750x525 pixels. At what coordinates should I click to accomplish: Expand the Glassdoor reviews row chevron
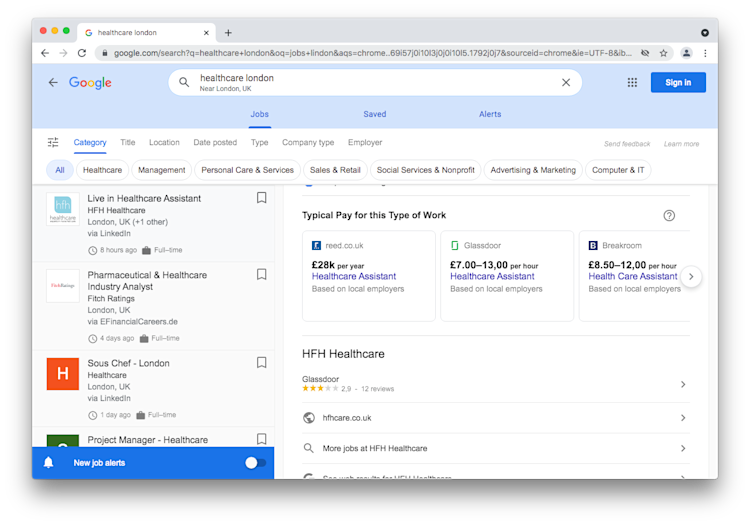pos(683,384)
